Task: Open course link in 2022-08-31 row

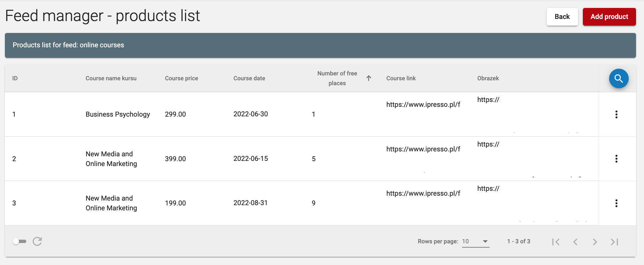Action: pos(423,194)
